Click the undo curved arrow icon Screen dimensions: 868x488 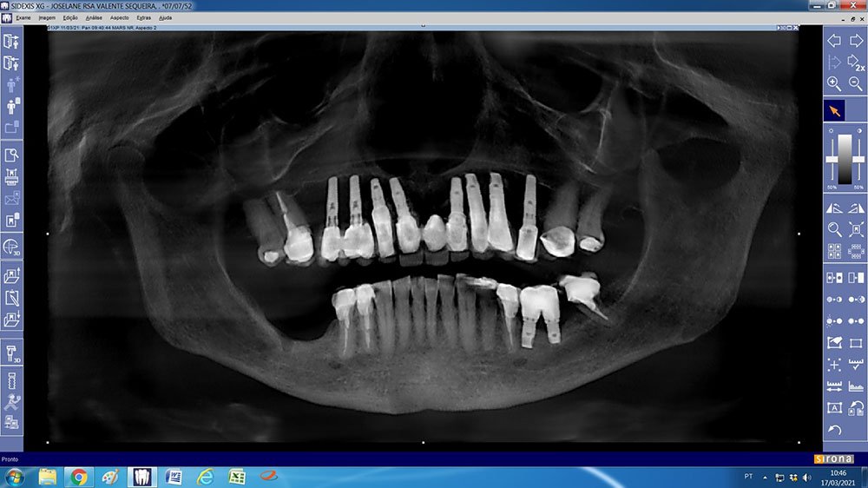point(834,430)
